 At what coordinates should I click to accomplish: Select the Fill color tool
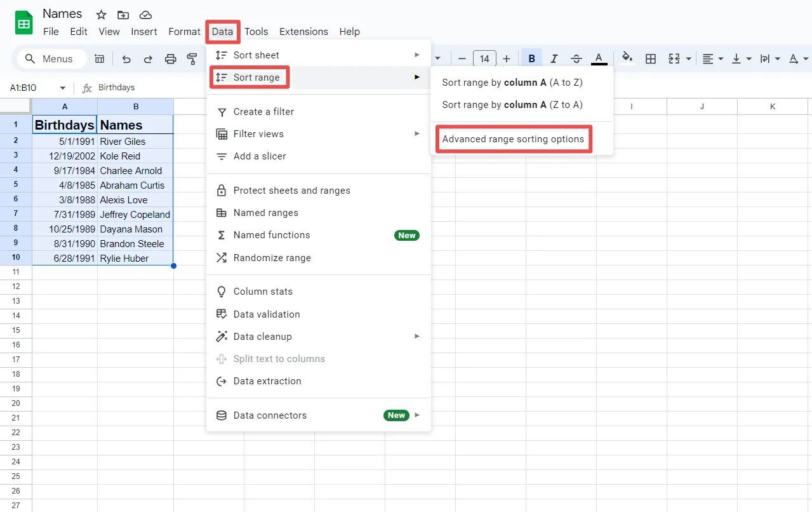(626, 58)
